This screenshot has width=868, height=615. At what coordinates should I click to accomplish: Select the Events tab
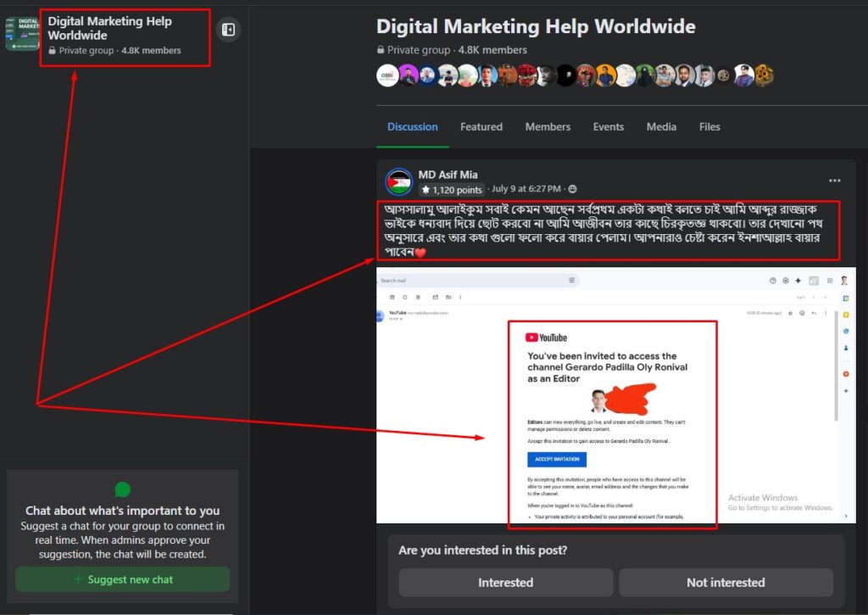coord(609,127)
